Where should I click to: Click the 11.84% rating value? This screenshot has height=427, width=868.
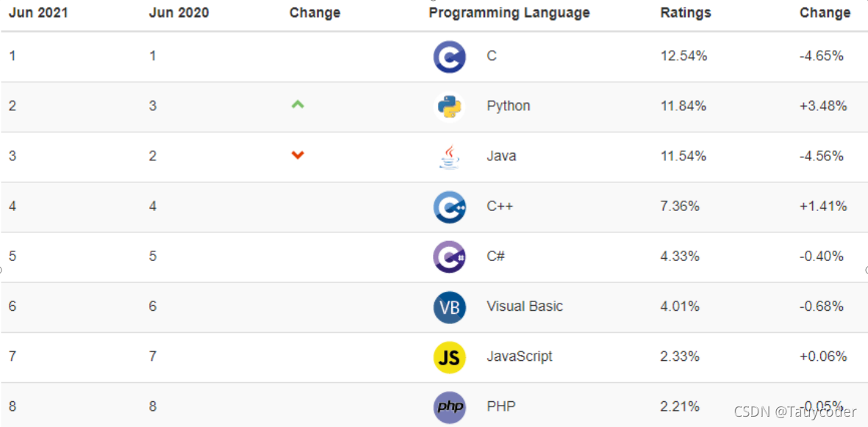[683, 106]
